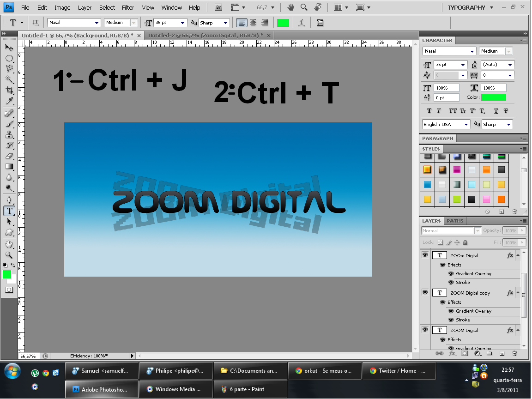Click the Windows Start button

[12, 371]
